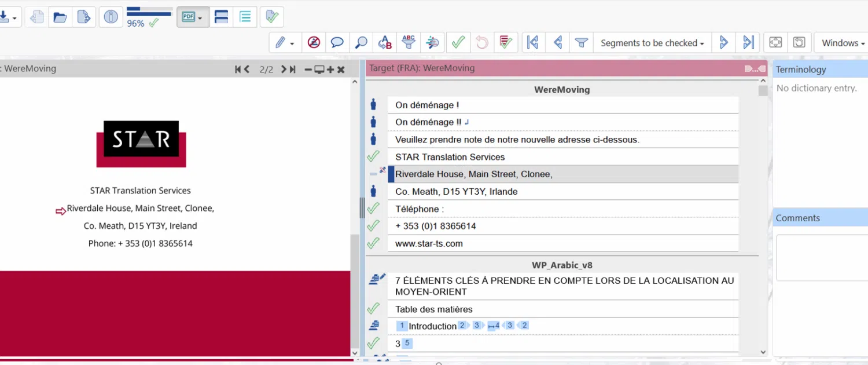The height and width of the screenshot is (365, 868).
Task: Click green check beside 'Téléphone :'
Action: [x=373, y=209]
